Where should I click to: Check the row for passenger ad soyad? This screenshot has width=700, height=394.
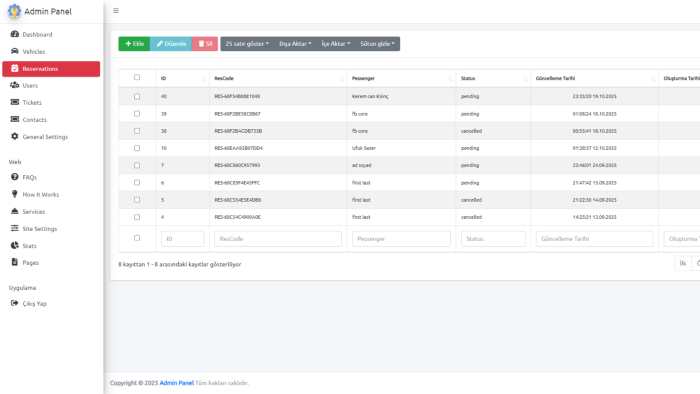137,165
